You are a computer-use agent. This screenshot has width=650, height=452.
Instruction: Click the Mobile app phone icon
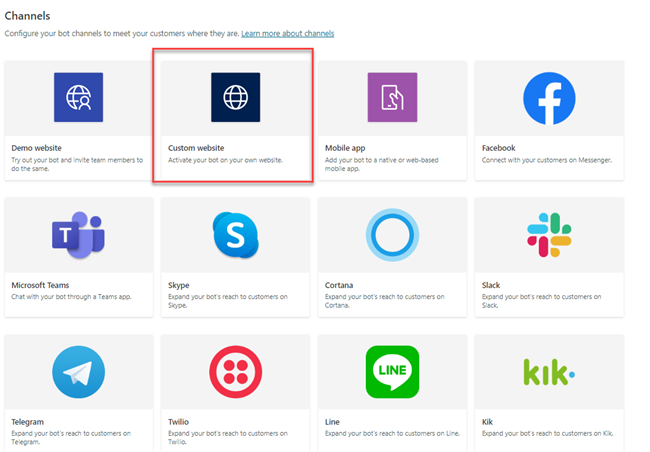(392, 97)
